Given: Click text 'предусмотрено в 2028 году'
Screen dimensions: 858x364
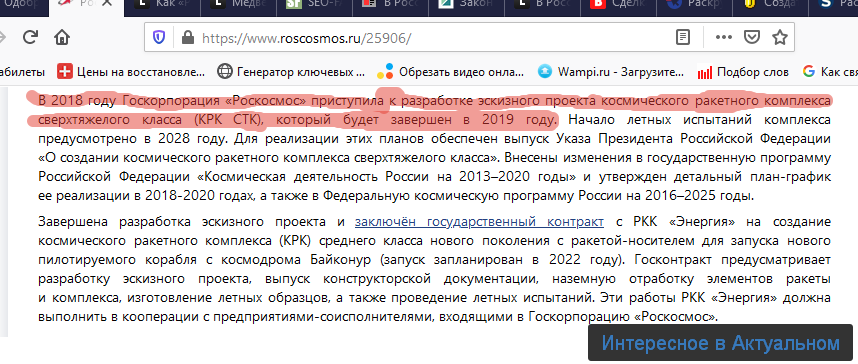Looking at the screenshot, I should pos(131,139).
